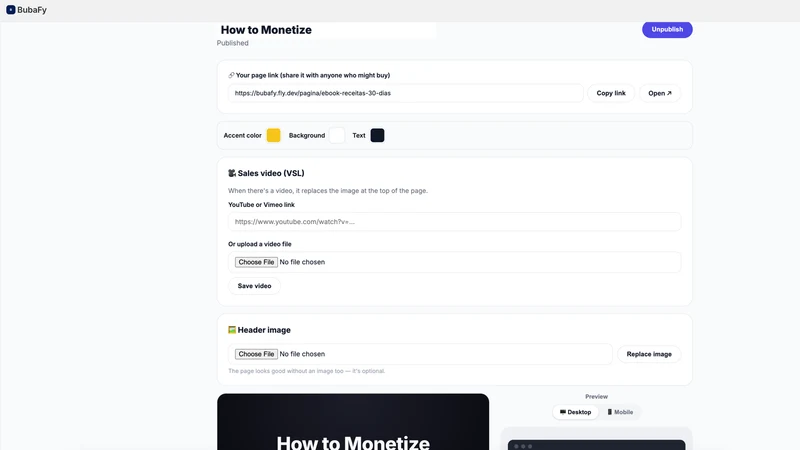Pick the dark Text color swatch
The height and width of the screenshot is (450, 800).
tap(377, 135)
